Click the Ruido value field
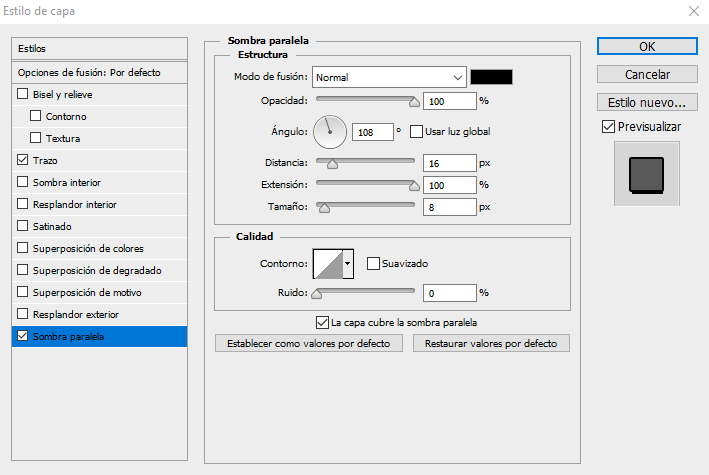This screenshot has height=475, width=709. [450, 293]
